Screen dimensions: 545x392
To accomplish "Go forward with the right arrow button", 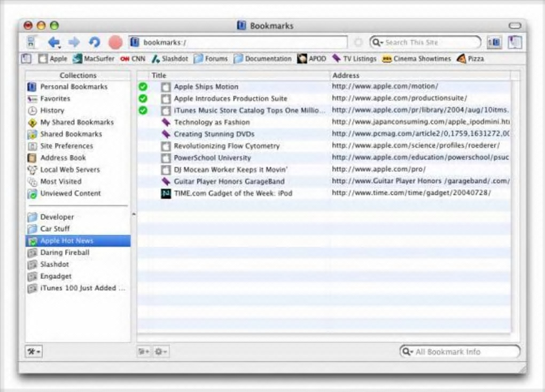I will pyautogui.click(x=74, y=42).
